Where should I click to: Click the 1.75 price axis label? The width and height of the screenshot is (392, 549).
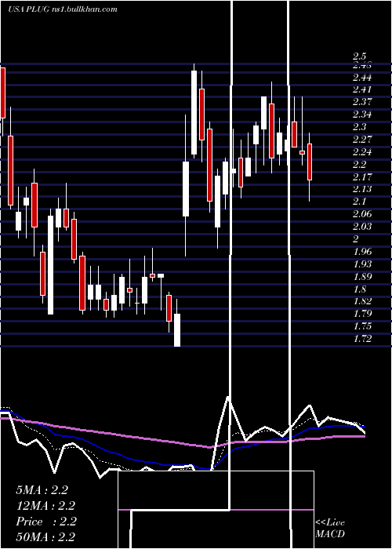(x=361, y=326)
